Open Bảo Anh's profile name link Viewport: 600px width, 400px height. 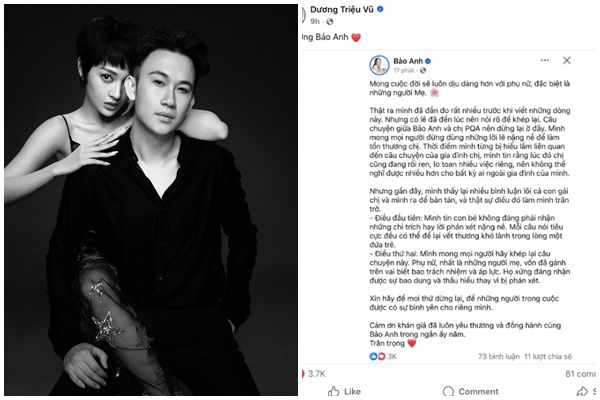408,61
